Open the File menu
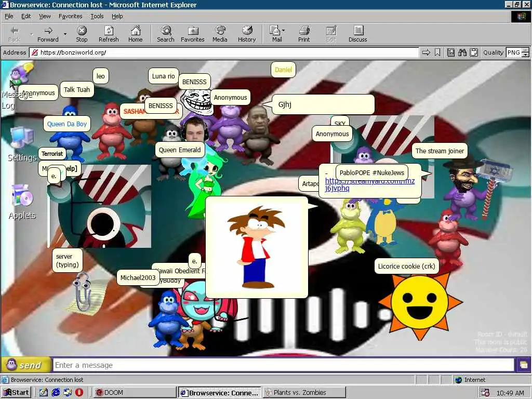This screenshot has width=532, height=399. [9, 16]
